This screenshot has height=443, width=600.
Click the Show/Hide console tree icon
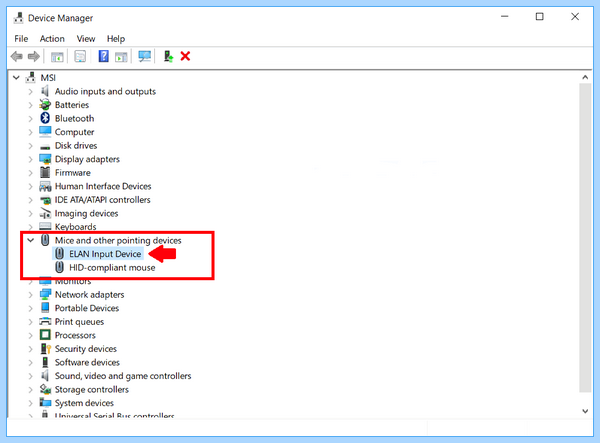tap(57, 57)
